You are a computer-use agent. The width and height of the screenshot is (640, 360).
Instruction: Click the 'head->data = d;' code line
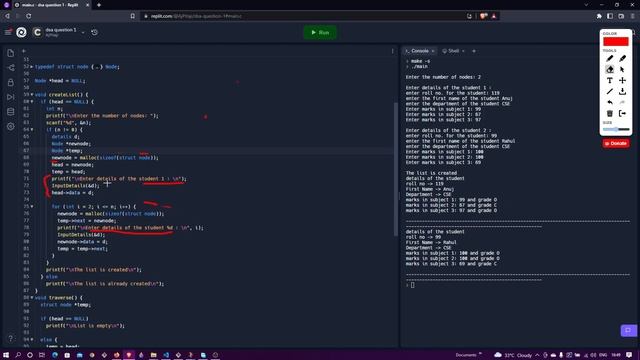coord(72,193)
